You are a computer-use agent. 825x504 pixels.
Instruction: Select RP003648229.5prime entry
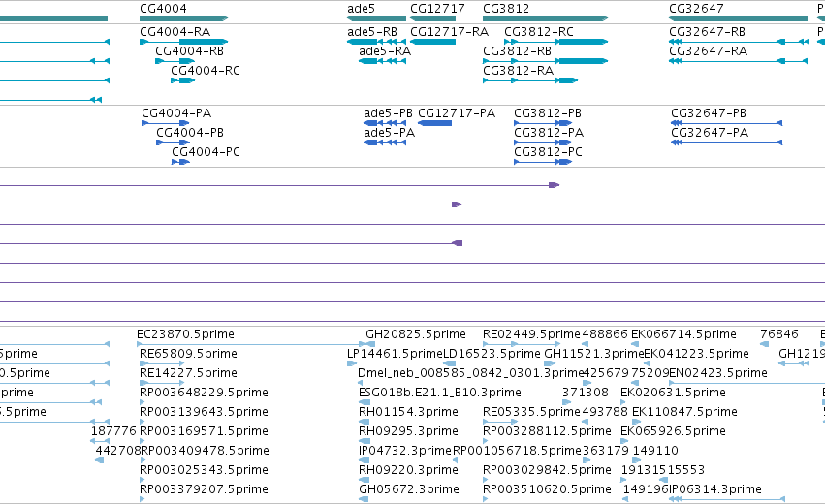click(x=204, y=393)
